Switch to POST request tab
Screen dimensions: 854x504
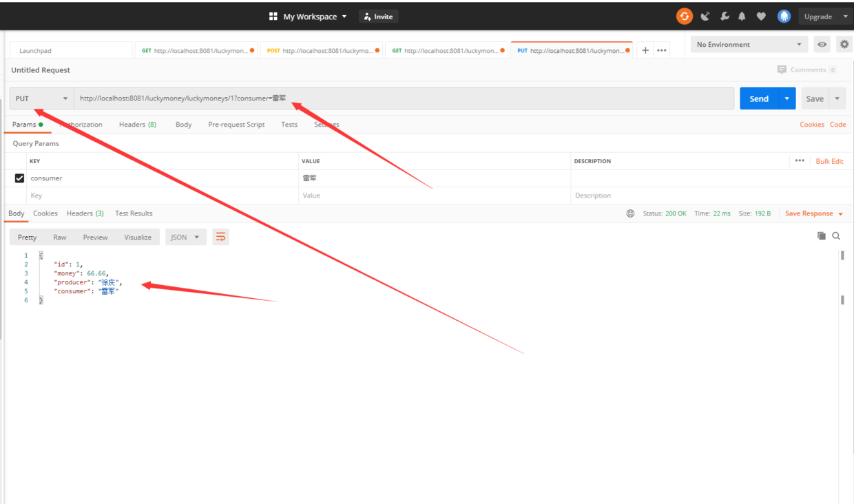point(322,50)
